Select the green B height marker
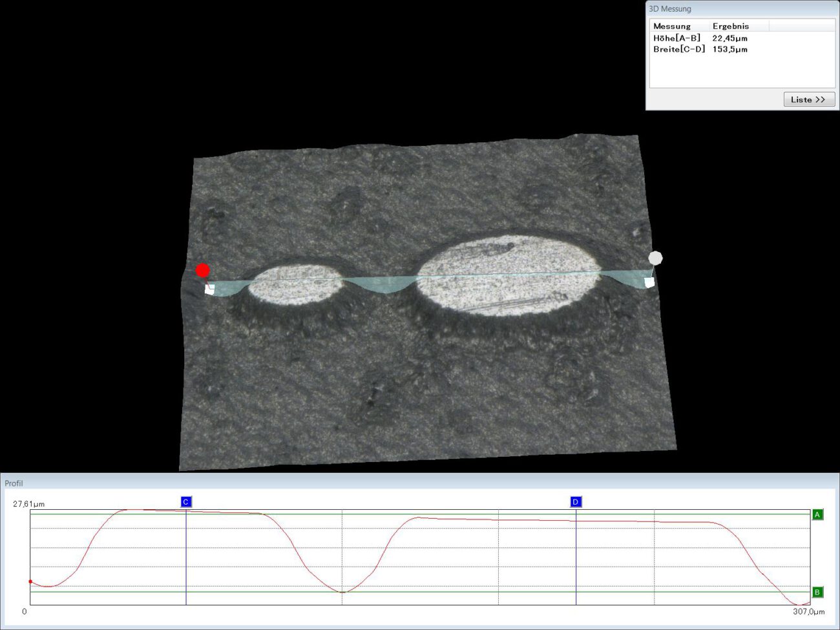This screenshot has height=630, width=840. tap(817, 593)
